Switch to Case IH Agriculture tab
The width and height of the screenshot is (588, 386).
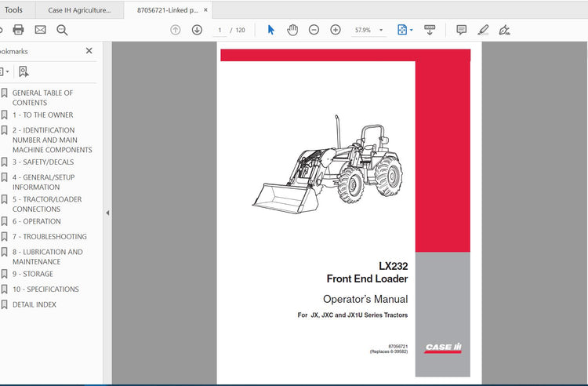pos(79,10)
